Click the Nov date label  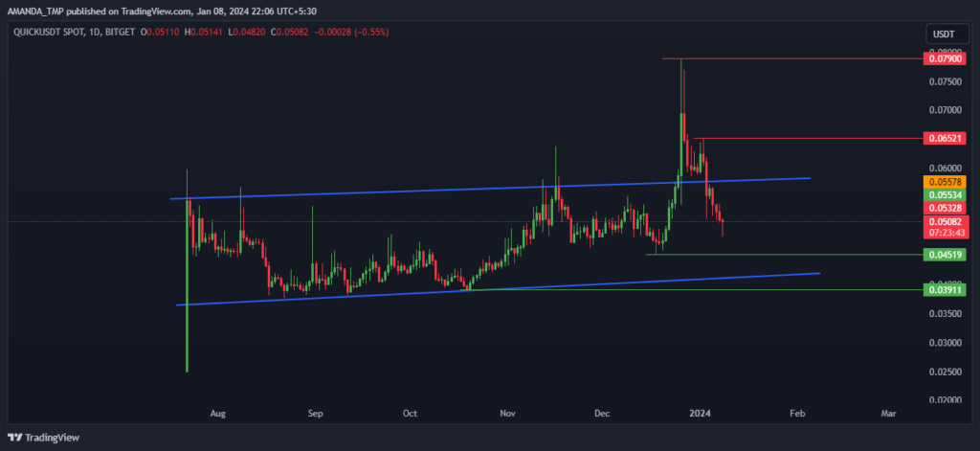click(508, 414)
